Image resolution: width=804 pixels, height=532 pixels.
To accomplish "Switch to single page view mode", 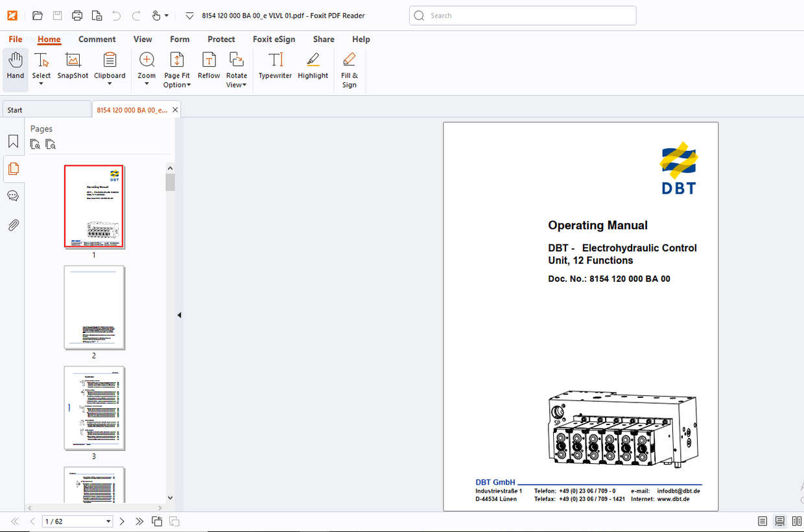I will pyautogui.click(x=763, y=522).
